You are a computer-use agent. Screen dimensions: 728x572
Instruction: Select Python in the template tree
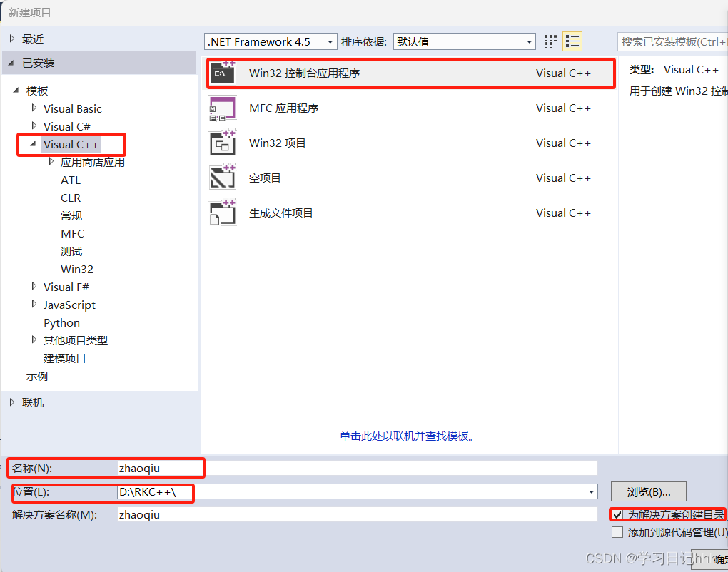point(62,323)
